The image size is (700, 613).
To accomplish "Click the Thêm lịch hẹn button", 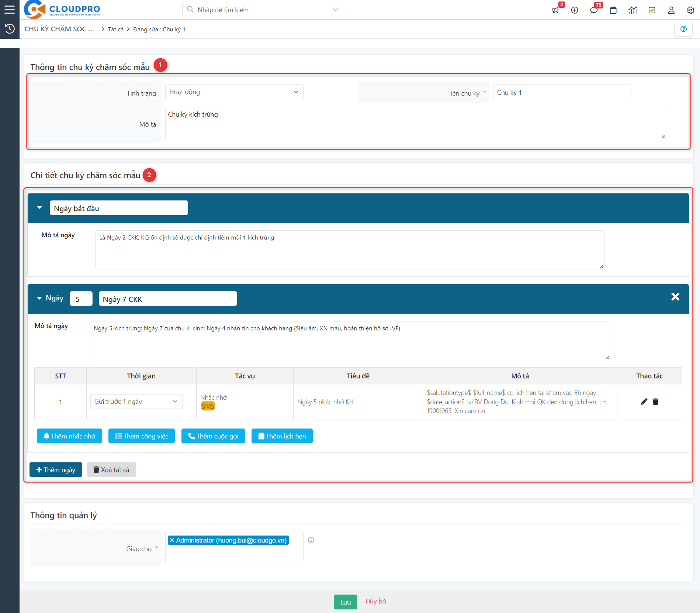I will [282, 436].
